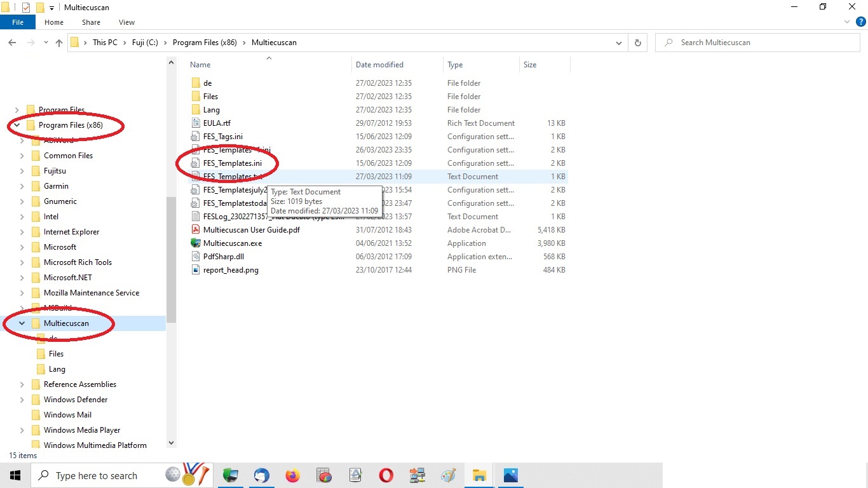
Task: Open the Multiecuscan.exe application icon
Action: (x=196, y=243)
